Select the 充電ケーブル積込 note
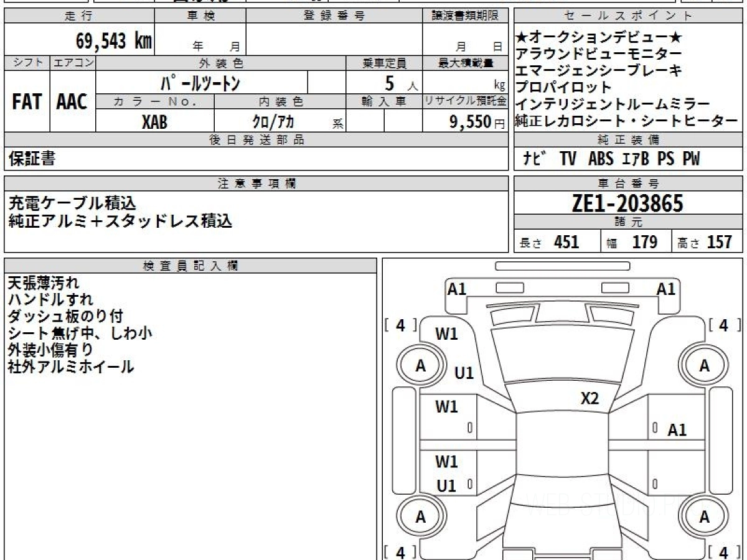 [x=73, y=203]
